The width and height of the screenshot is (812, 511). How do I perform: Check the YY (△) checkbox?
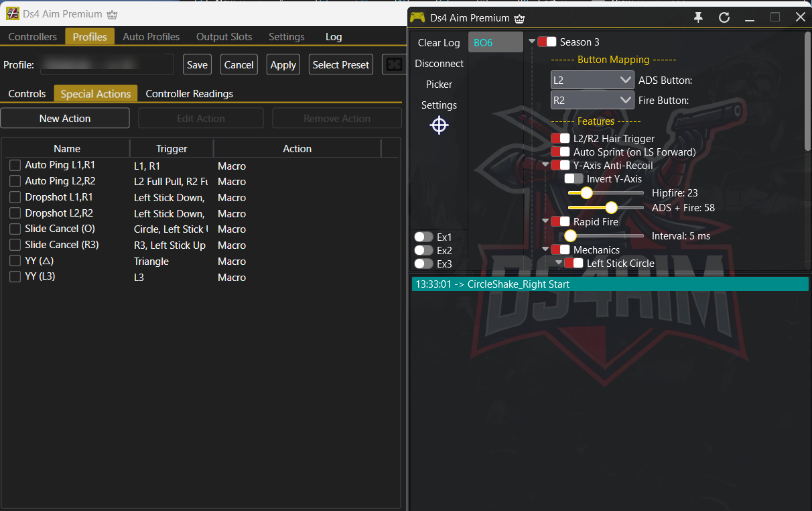click(x=15, y=261)
